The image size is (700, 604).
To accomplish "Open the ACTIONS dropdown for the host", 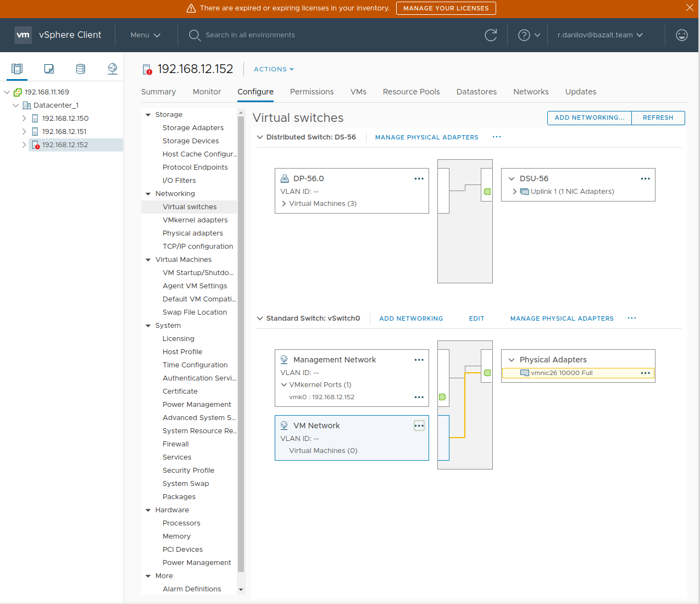I will tap(274, 69).
